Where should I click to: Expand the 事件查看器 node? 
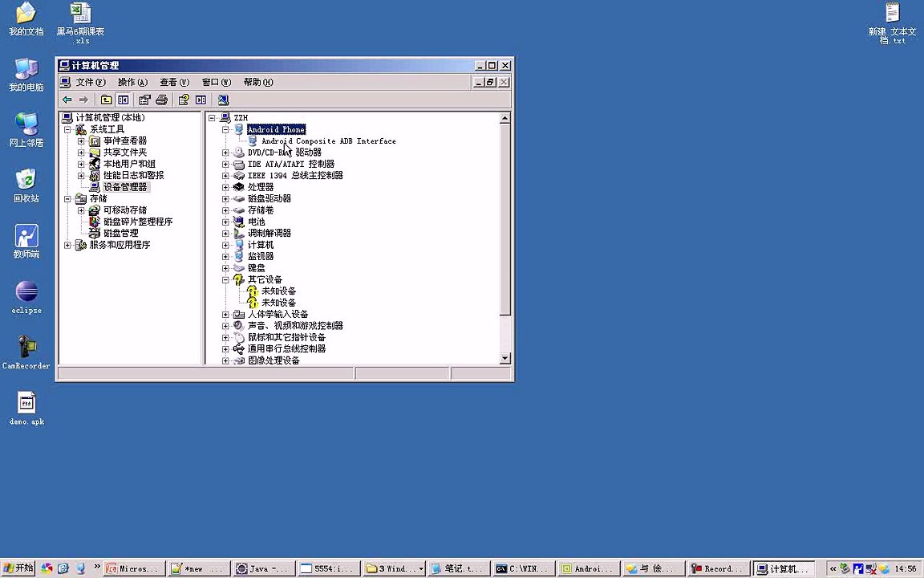81,141
